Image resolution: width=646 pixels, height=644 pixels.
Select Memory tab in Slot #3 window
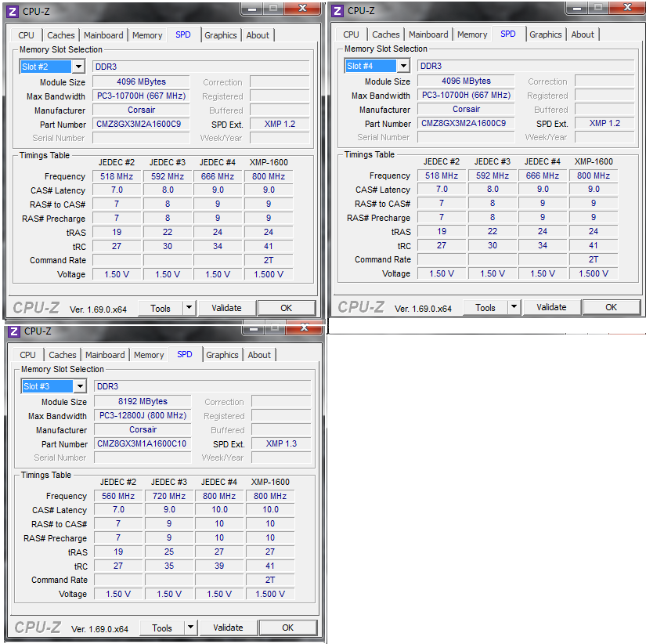tap(149, 355)
